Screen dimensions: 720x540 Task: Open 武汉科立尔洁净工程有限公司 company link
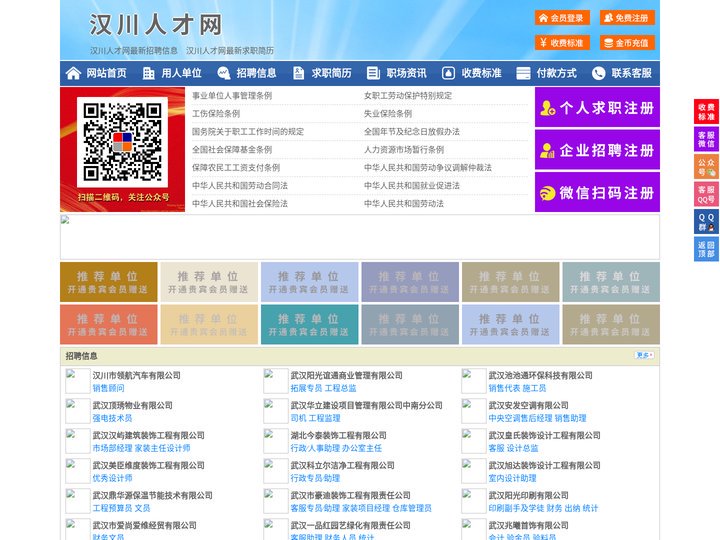(x=342, y=465)
